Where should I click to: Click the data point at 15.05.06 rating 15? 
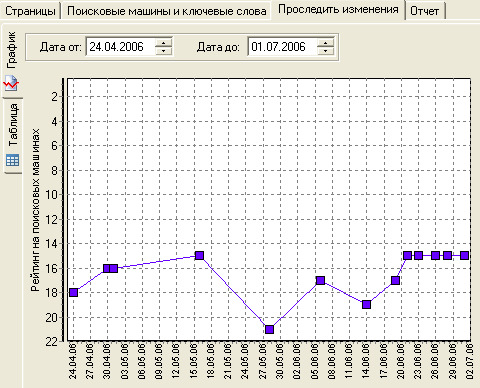click(199, 256)
